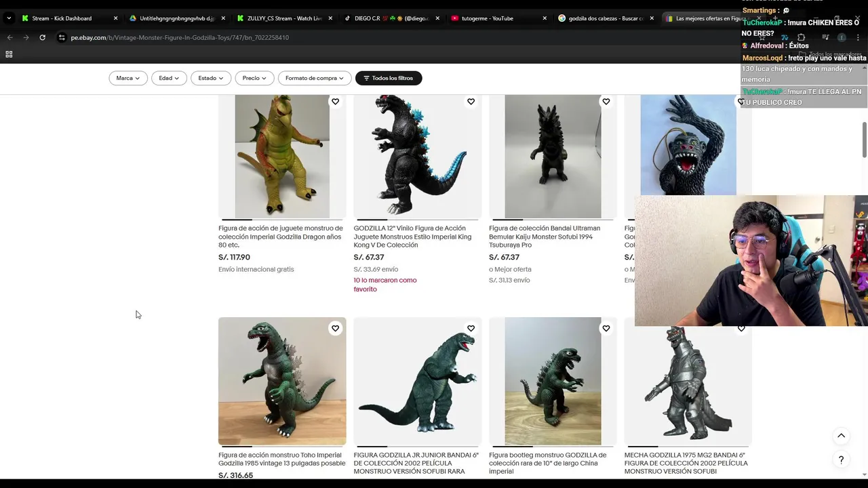The width and height of the screenshot is (868, 488).
Task: Click 'Envío internacional gratis' text
Action: point(256,269)
